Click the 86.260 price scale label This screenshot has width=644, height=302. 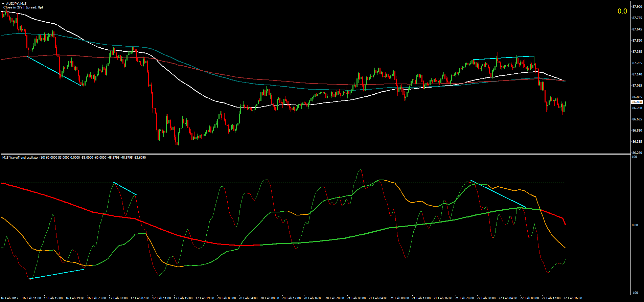click(637, 153)
